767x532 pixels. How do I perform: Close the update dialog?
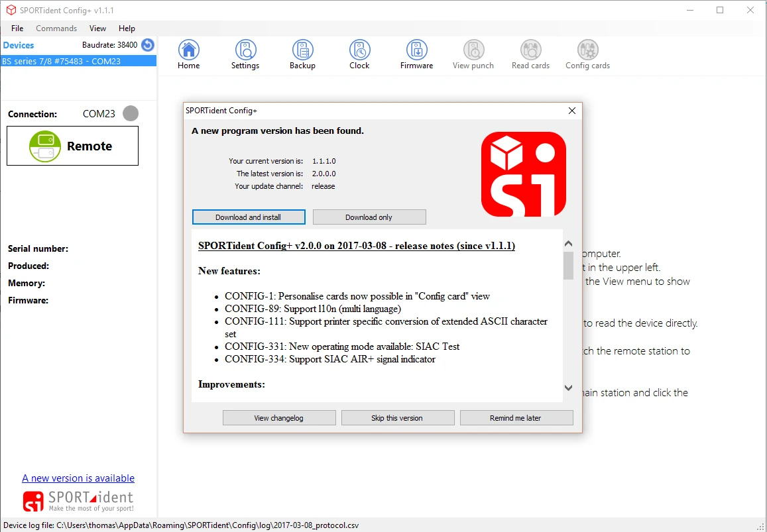click(x=572, y=111)
